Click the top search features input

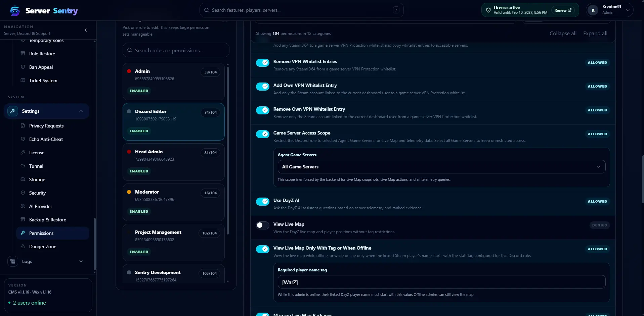click(301, 10)
